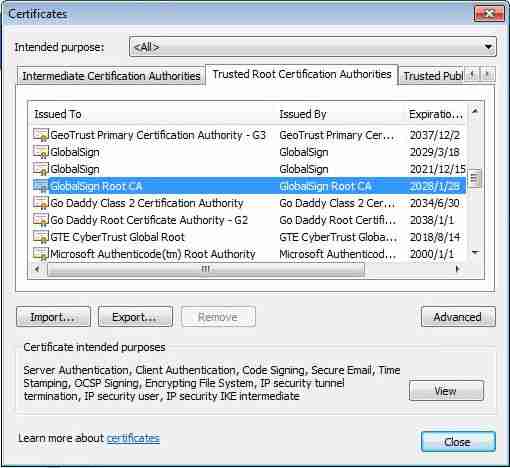510x468 pixels.
Task: Close the window with title bar X
Action: (489, 14)
